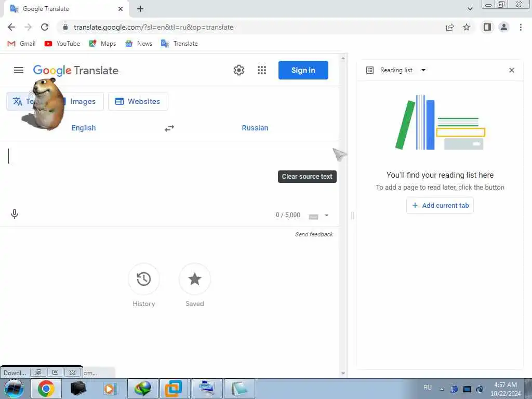Reload the Translate page
This screenshot has height=399, width=532.
click(45, 27)
